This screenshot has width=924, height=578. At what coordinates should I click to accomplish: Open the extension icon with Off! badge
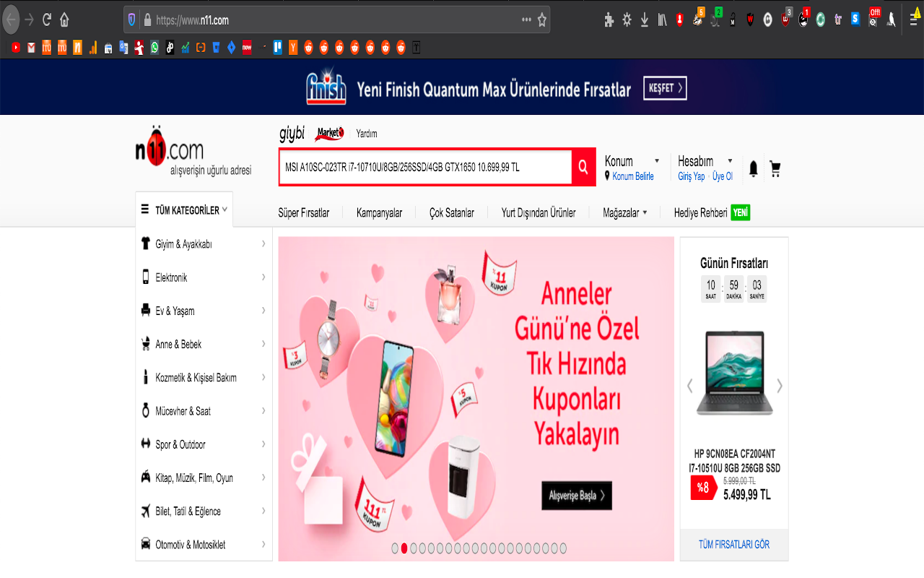(873, 18)
